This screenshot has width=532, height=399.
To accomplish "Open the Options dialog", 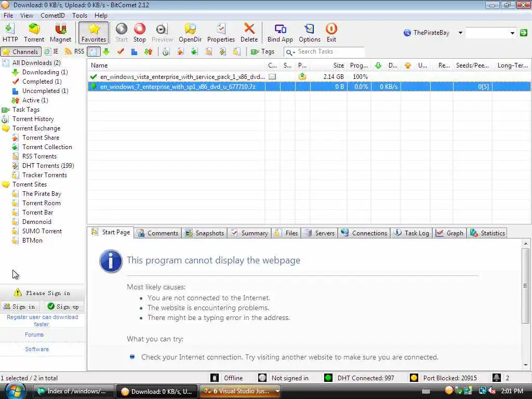I will [310, 33].
